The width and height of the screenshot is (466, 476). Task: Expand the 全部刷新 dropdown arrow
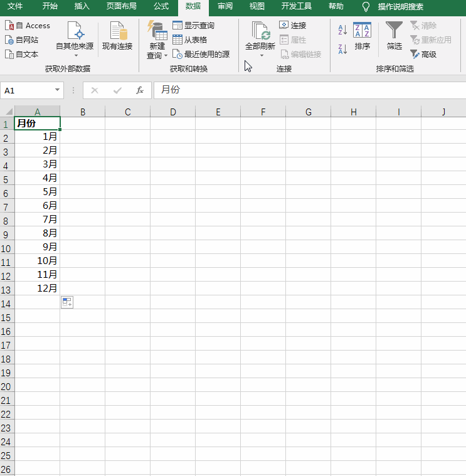(262, 56)
